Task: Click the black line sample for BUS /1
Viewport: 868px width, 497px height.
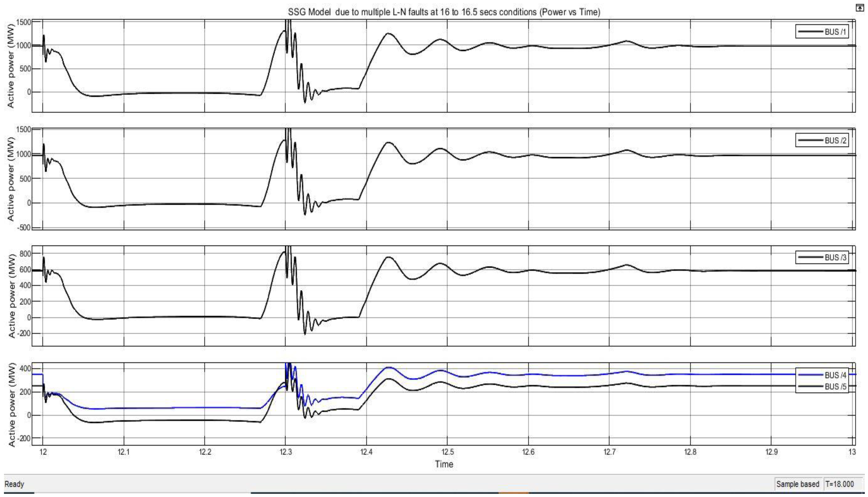Action: [x=810, y=32]
